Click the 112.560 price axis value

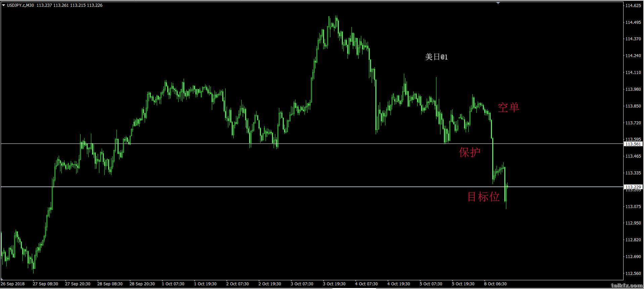633,274
